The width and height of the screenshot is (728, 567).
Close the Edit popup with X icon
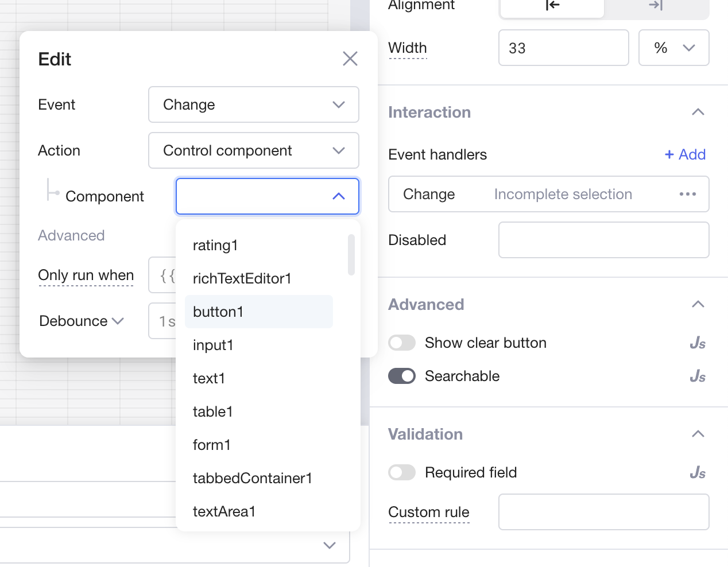pyautogui.click(x=350, y=59)
